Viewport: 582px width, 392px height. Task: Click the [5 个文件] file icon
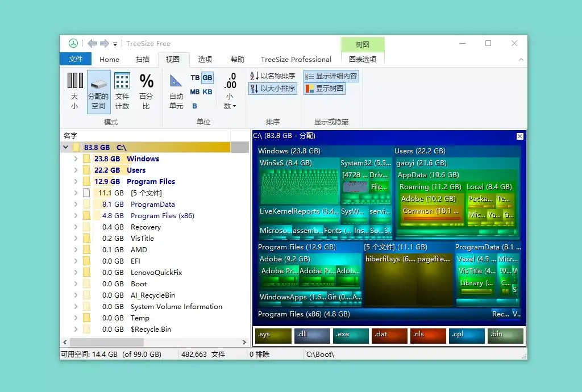tap(86, 193)
